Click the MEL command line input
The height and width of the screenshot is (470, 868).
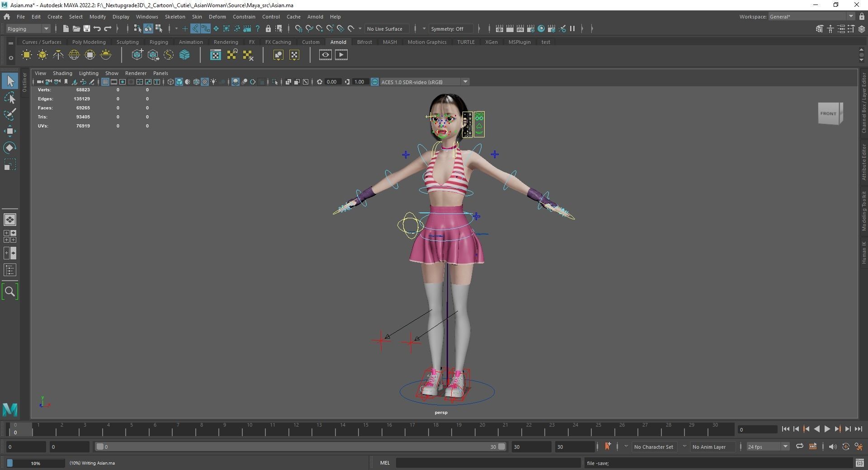[x=488, y=463]
